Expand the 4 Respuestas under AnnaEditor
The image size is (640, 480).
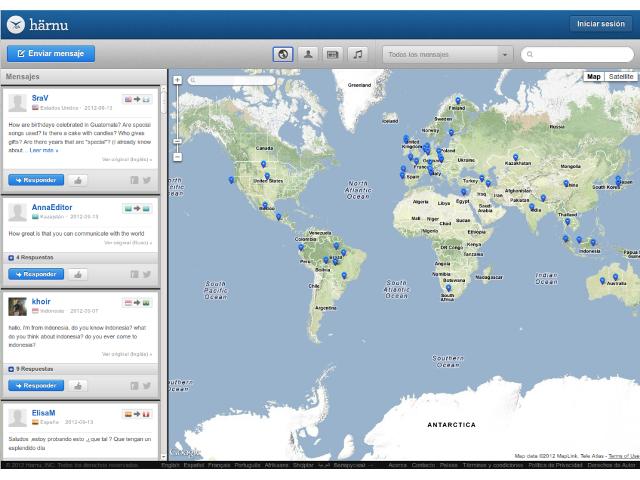click(x=34, y=257)
